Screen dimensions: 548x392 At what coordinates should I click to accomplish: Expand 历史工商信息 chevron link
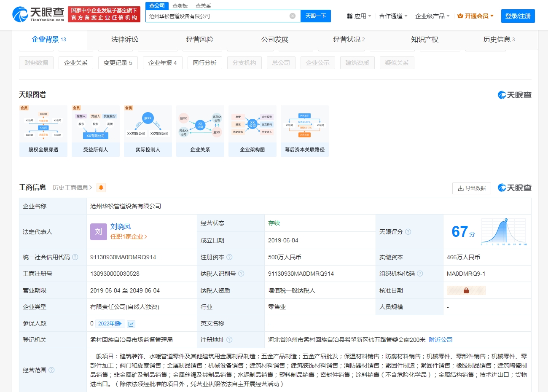point(72,188)
